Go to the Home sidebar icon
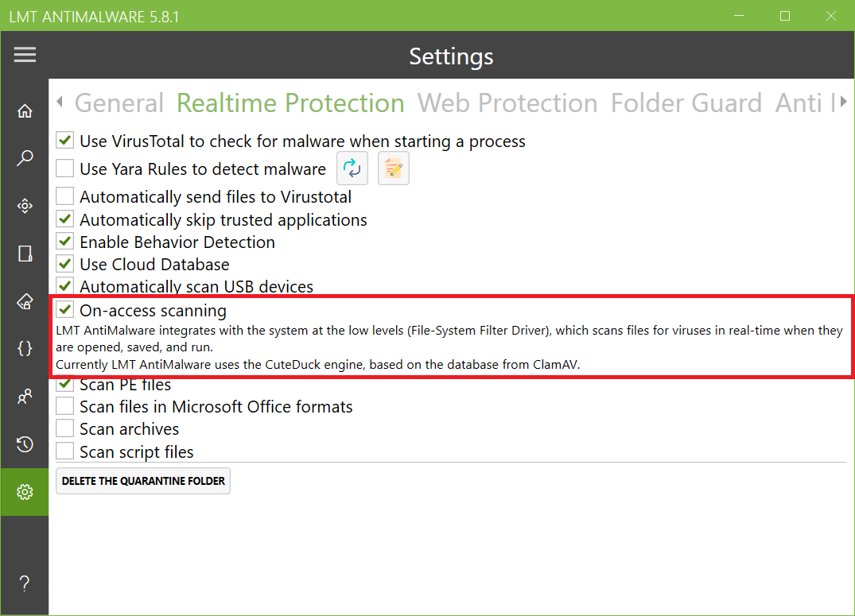The height and width of the screenshot is (616, 855). (x=25, y=111)
